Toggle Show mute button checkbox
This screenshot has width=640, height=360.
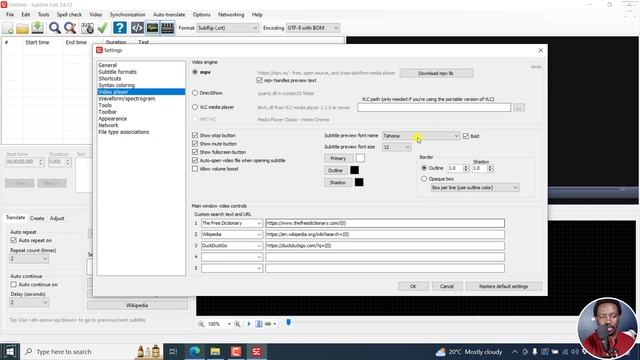[195, 144]
